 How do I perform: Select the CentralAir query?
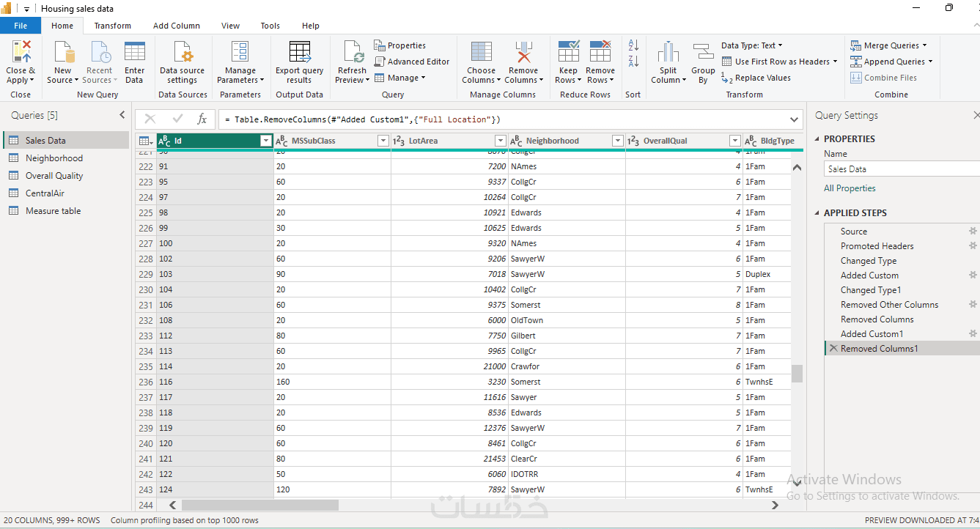(x=66, y=193)
